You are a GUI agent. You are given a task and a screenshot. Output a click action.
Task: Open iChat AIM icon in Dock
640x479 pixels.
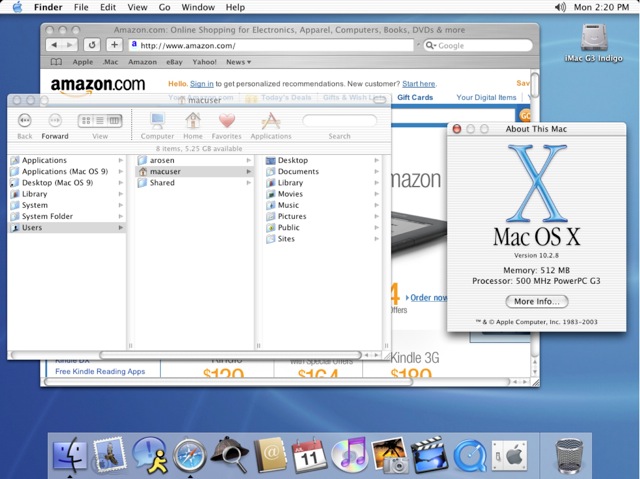[x=149, y=455]
